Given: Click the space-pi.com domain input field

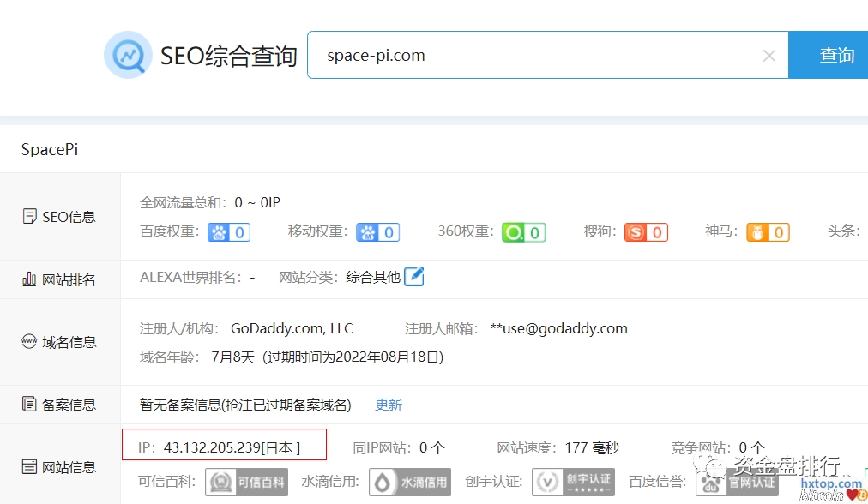Looking at the screenshot, I should 532,56.
